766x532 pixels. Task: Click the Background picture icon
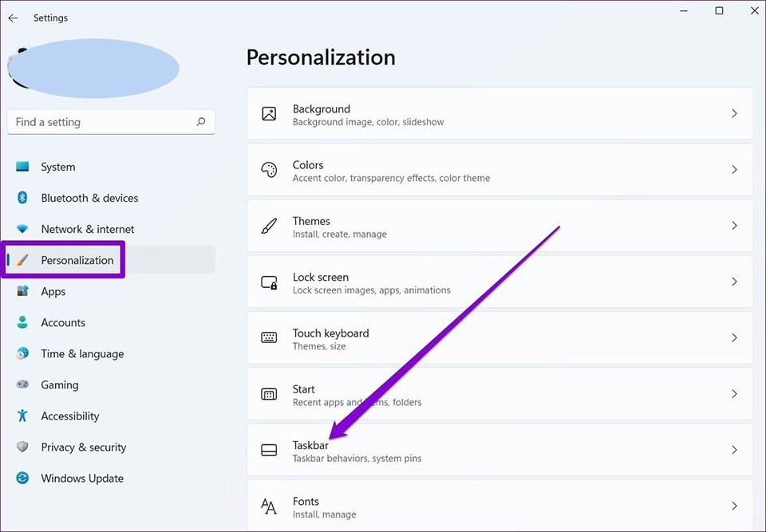point(269,114)
